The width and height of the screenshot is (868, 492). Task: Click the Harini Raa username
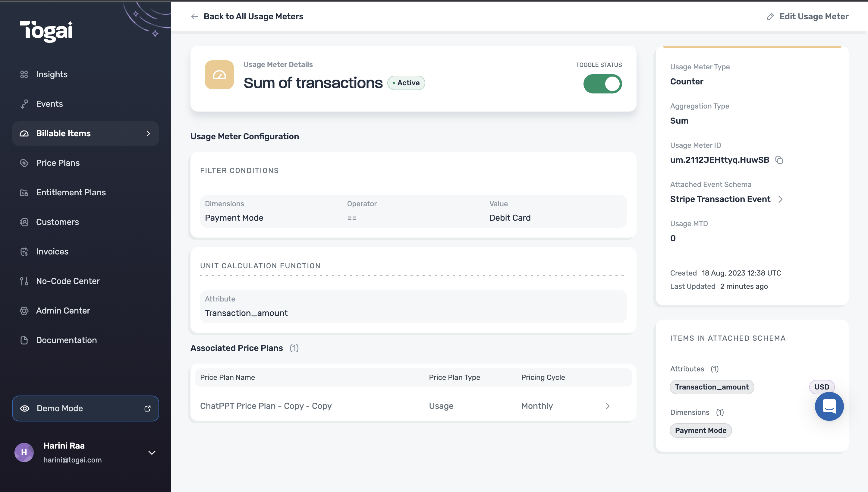tap(64, 446)
